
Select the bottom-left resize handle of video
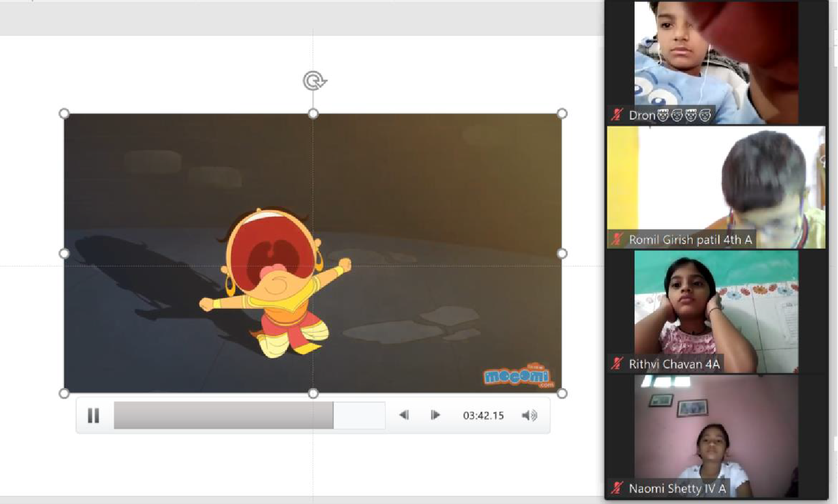tap(64, 394)
